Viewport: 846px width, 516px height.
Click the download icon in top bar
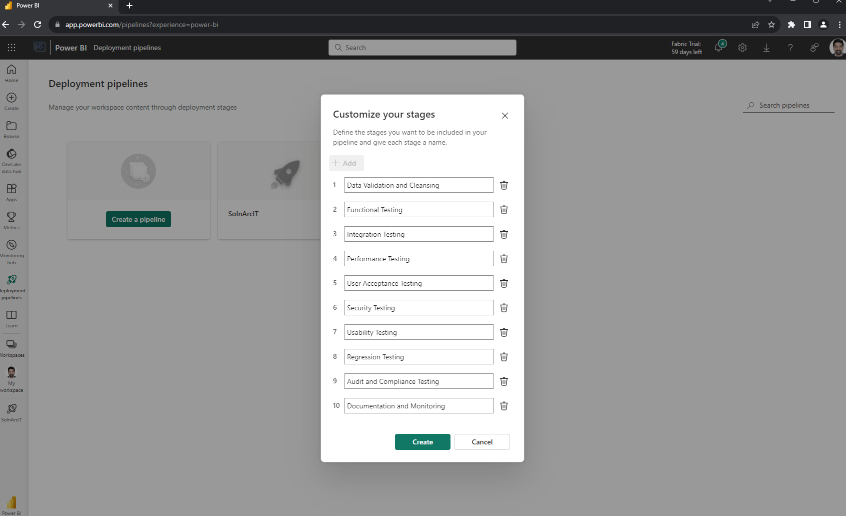pyautogui.click(x=766, y=47)
